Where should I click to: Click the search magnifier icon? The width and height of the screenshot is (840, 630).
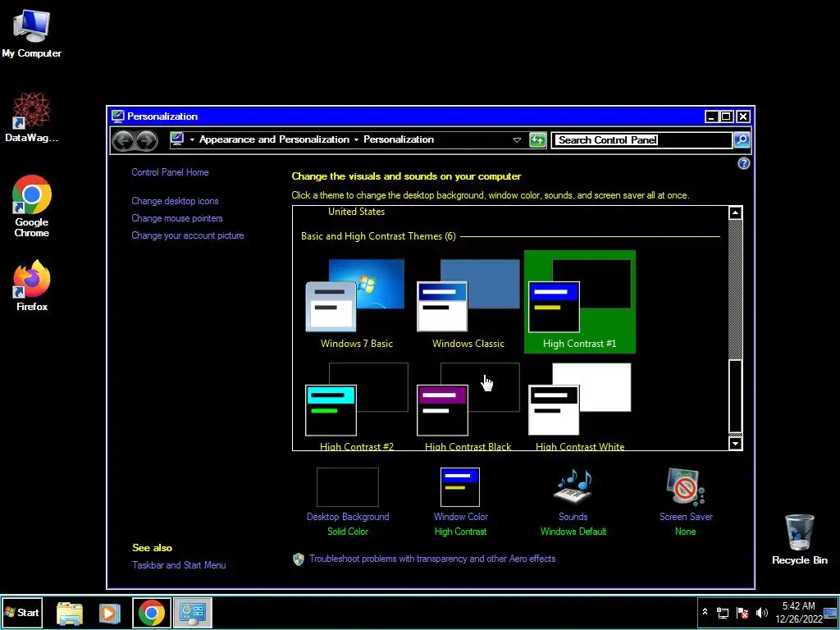742,139
